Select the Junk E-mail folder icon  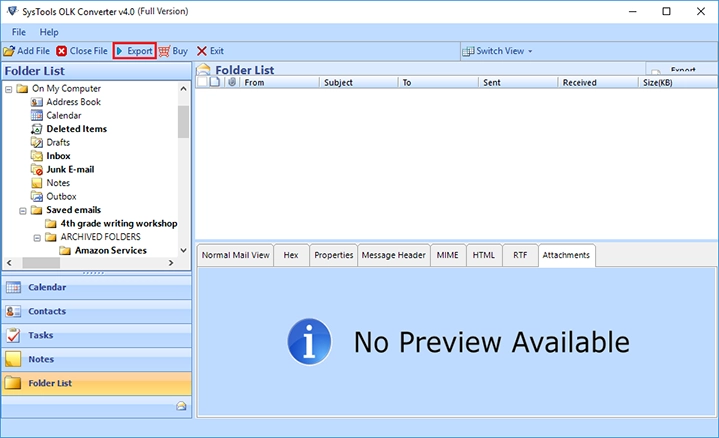[37, 169]
